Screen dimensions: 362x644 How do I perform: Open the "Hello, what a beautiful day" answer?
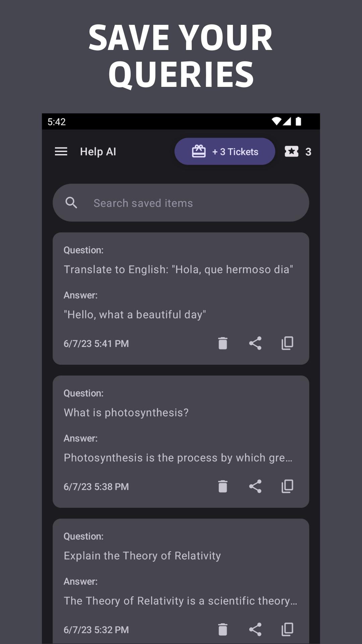tap(135, 315)
